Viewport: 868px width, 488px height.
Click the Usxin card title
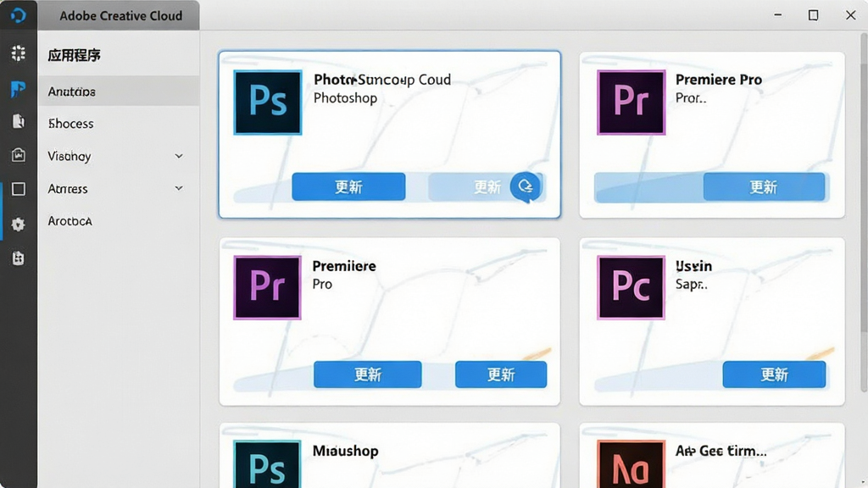point(693,266)
